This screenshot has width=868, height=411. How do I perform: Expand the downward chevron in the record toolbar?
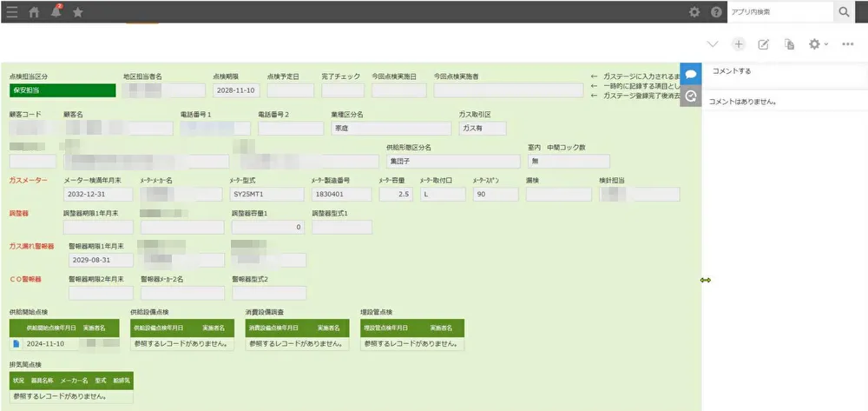[713, 44]
